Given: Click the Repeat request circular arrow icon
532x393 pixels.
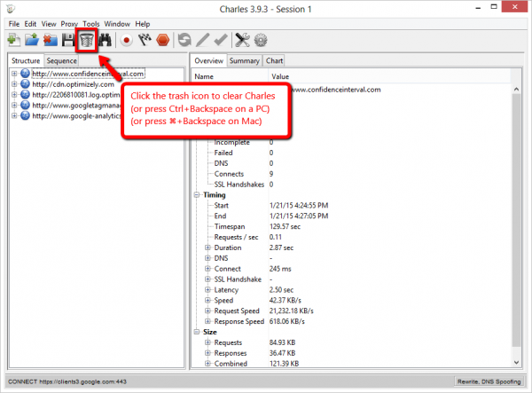Looking at the screenshot, I should [184, 40].
